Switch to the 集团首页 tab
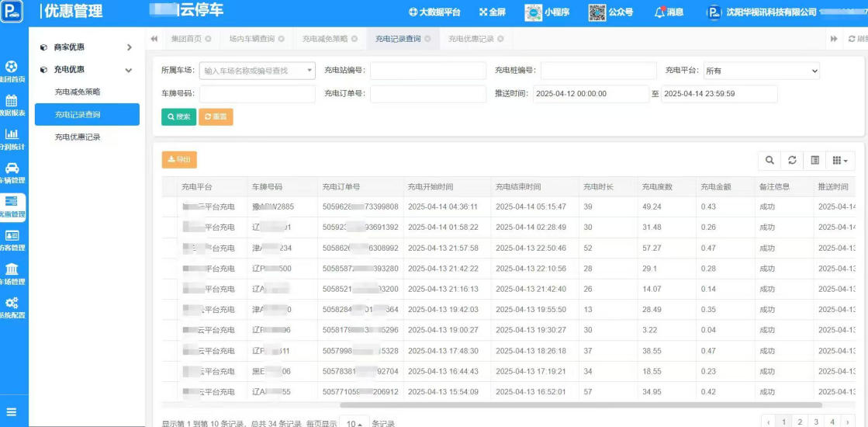The height and width of the screenshot is (427, 868). pos(186,40)
